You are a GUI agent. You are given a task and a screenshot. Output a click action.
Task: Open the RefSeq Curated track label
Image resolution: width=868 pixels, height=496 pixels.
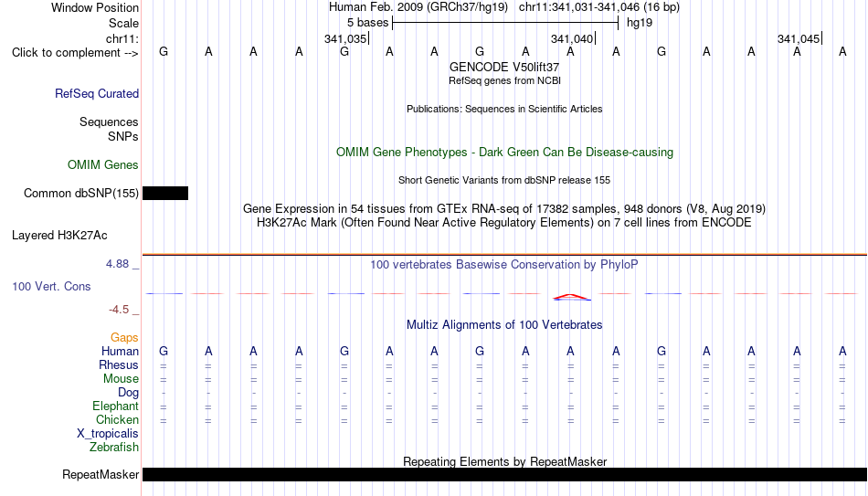click(x=97, y=93)
